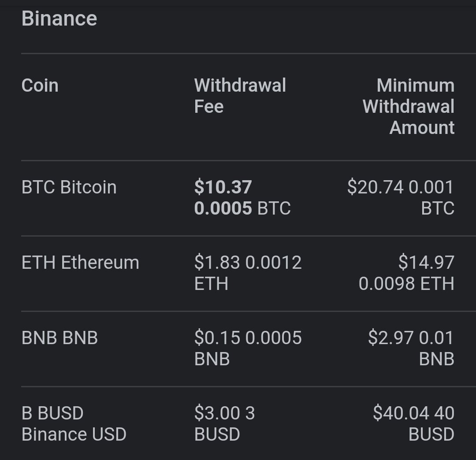
Task: Click the $3.00 3 BUSD withdrawal fee
Action: tap(224, 423)
